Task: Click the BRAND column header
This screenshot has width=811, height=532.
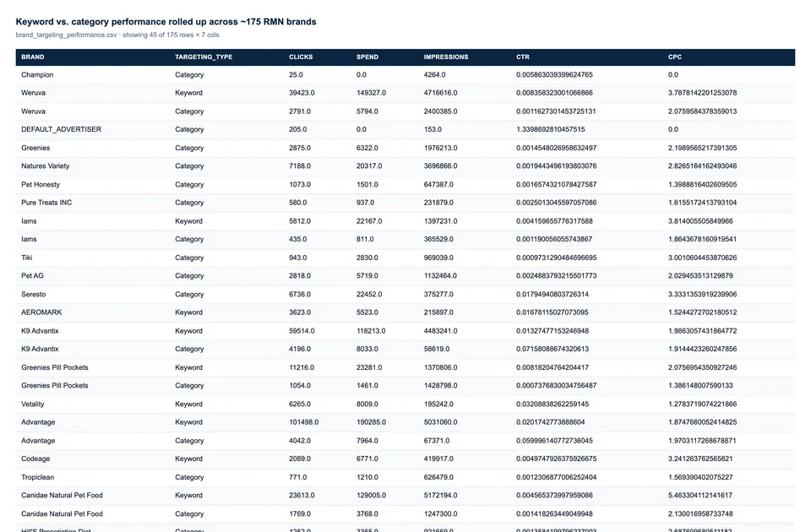Action: [x=33, y=57]
